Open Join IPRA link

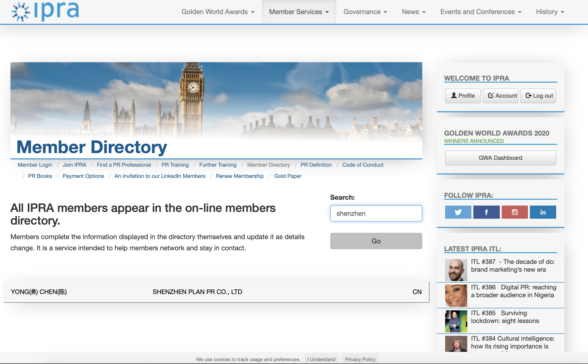(75, 165)
